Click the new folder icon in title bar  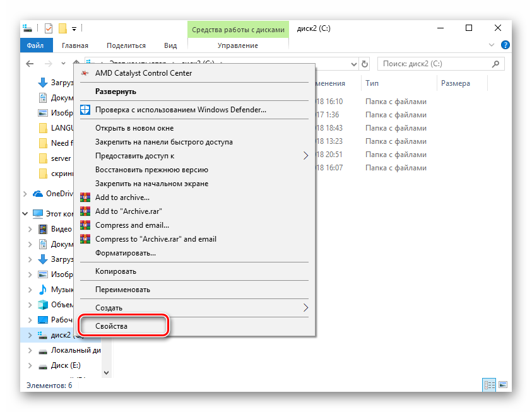click(62, 28)
